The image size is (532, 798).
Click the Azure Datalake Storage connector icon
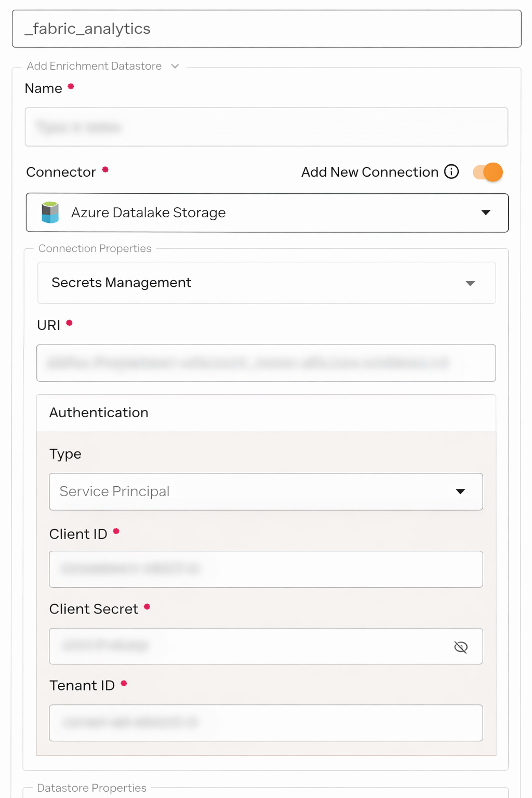click(x=50, y=212)
